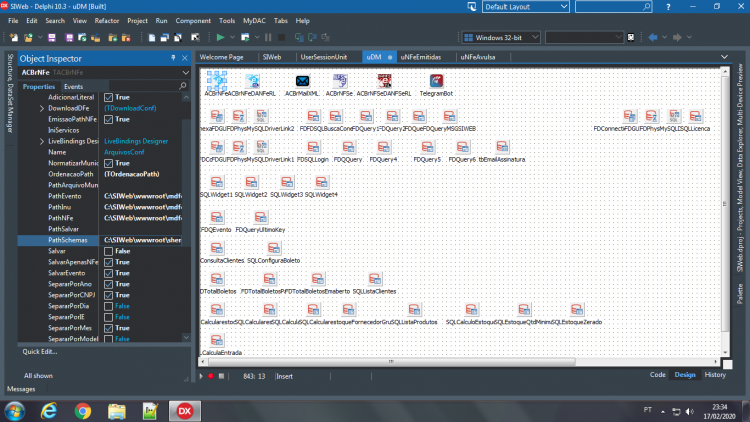The height and width of the screenshot is (422, 750).
Task: Toggle SepararPorMes checkbox
Action: point(109,328)
